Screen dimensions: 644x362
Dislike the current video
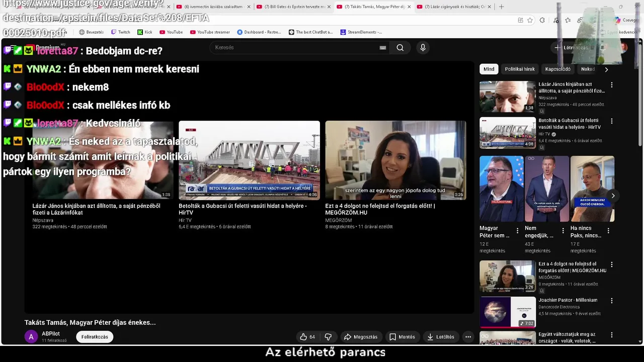(x=328, y=337)
